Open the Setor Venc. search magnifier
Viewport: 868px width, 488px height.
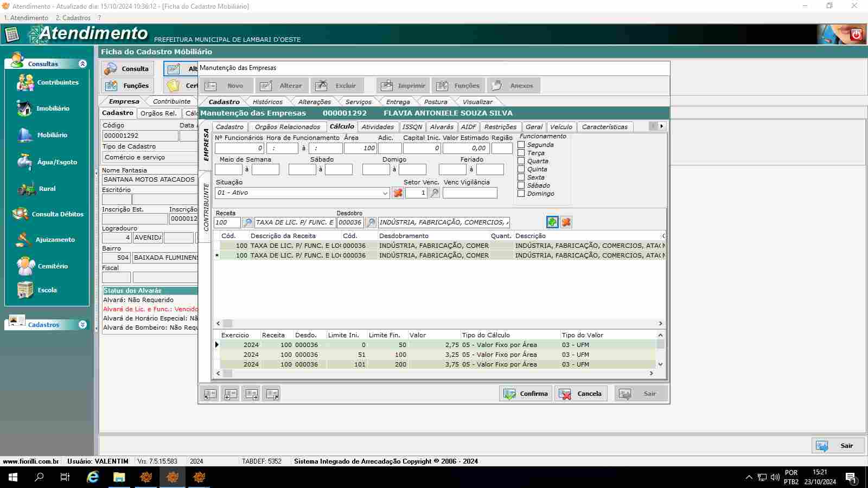[435, 193]
